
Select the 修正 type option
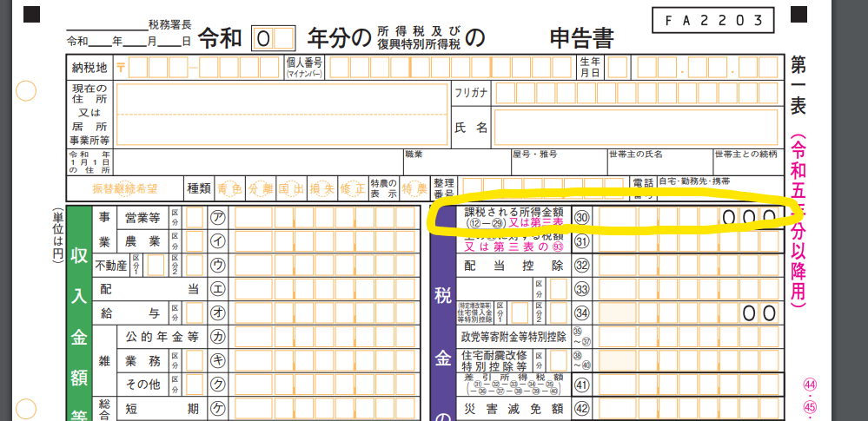pos(352,187)
